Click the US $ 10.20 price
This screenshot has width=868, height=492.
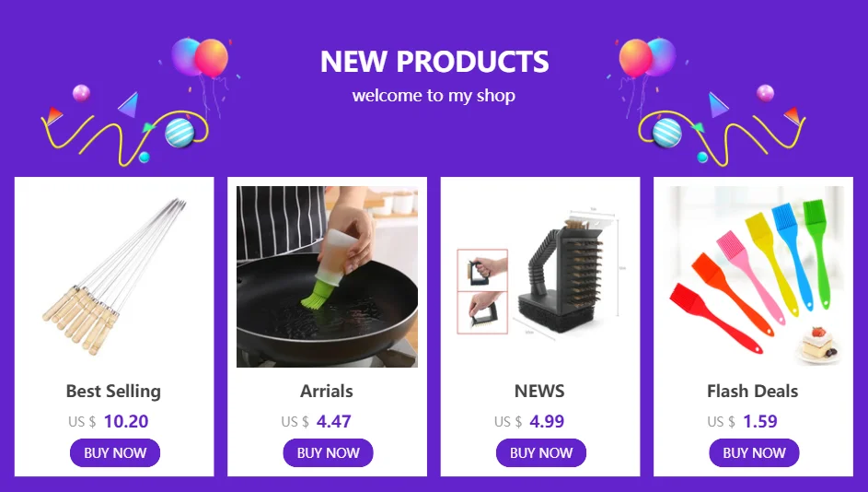click(109, 422)
